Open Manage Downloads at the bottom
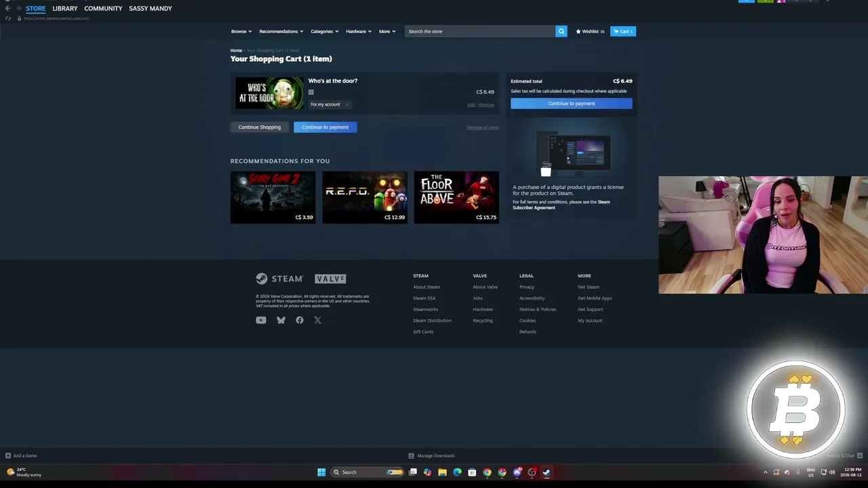 tap(432, 455)
